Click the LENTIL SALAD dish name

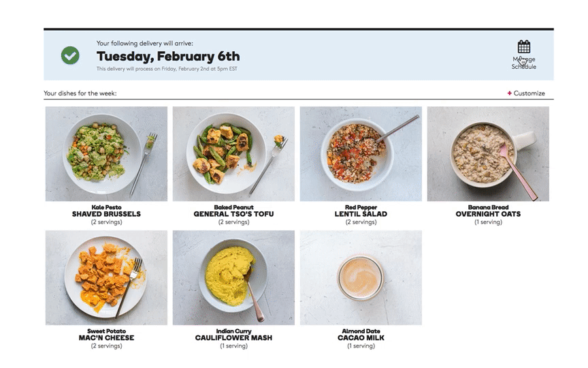tap(361, 214)
